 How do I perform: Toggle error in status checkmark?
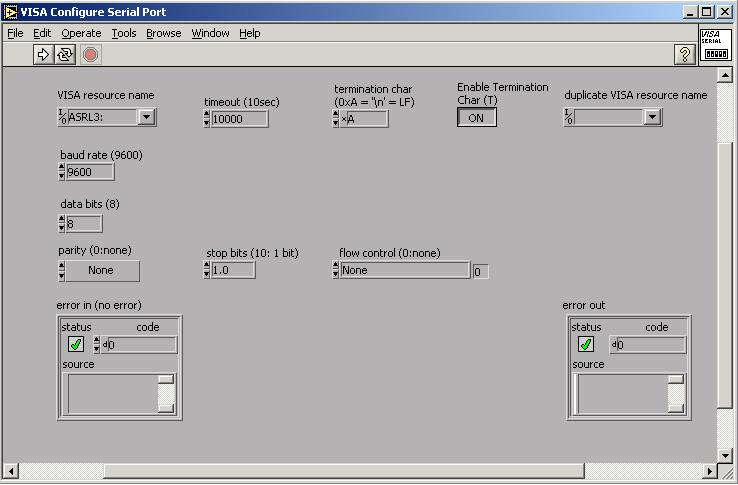click(76, 344)
